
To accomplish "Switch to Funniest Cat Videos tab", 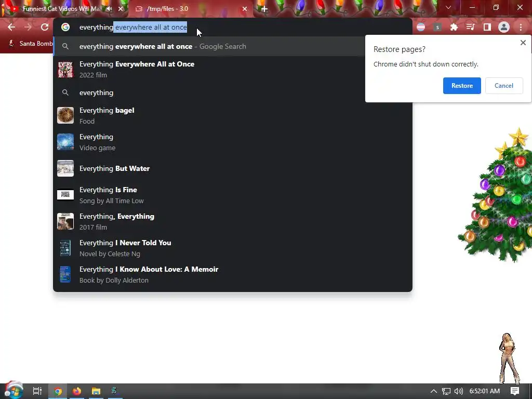I will [x=61, y=9].
